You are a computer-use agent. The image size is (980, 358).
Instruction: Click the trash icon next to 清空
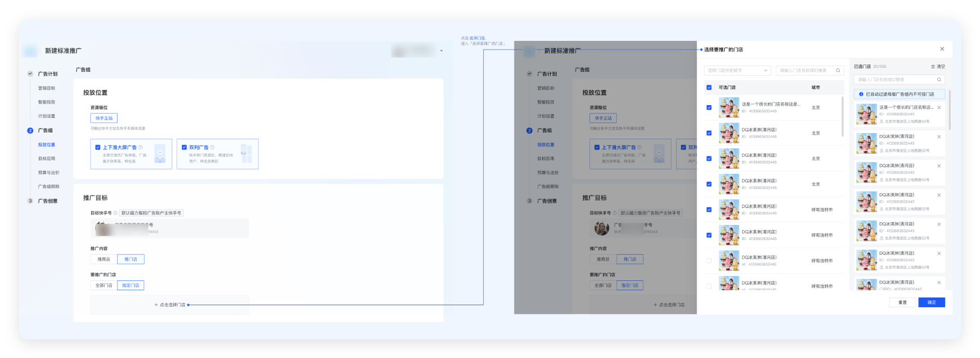[x=933, y=67]
